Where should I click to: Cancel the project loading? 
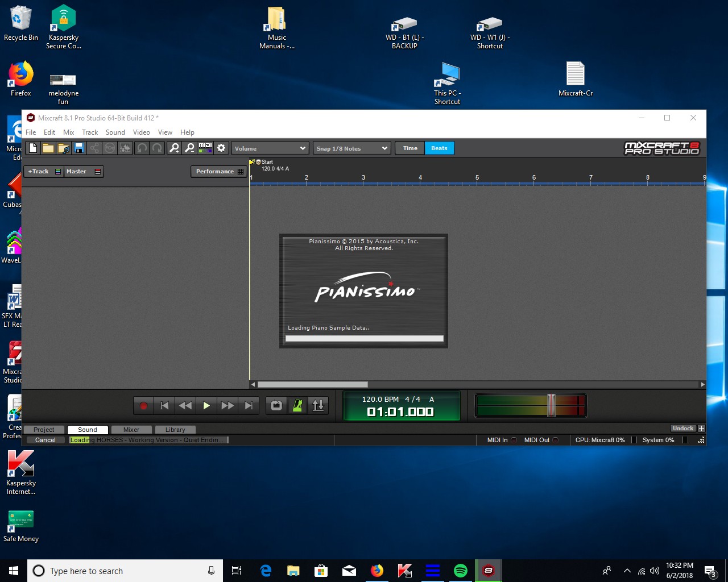point(45,440)
